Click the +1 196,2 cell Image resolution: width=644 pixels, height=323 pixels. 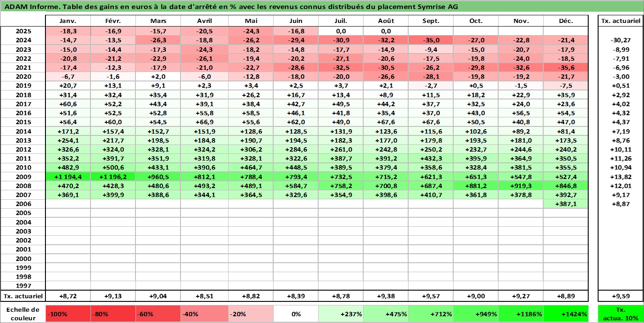tap(113, 176)
